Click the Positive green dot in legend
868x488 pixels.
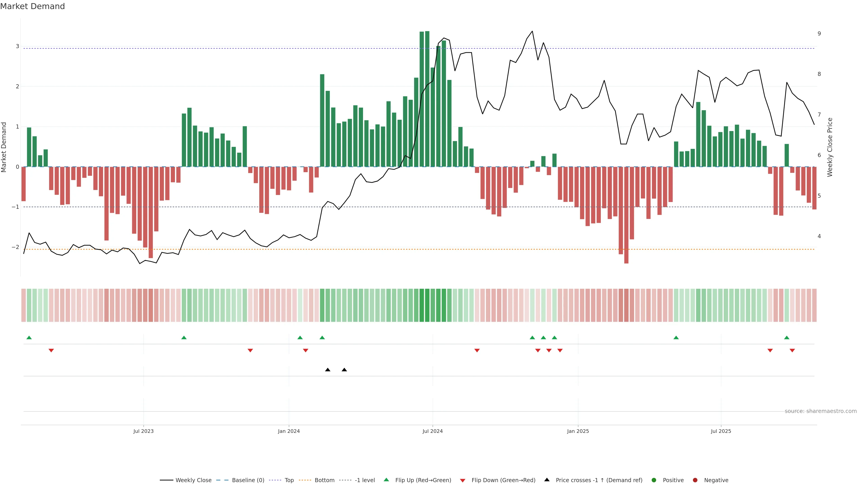(654, 480)
